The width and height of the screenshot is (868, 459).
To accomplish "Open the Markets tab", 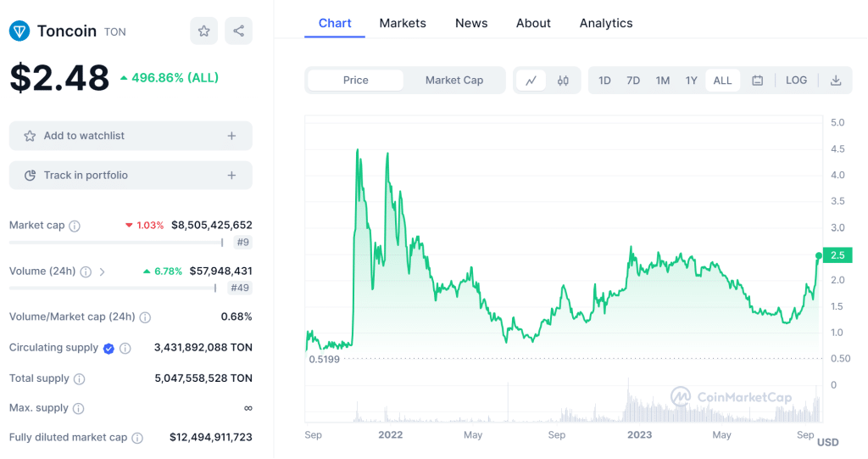I will point(403,23).
